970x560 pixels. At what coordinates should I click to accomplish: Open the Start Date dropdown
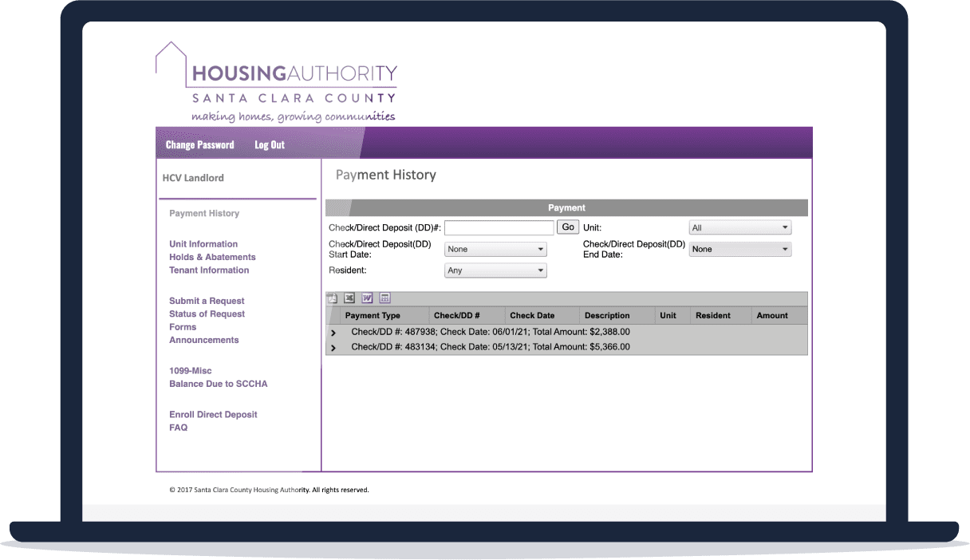point(495,250)
